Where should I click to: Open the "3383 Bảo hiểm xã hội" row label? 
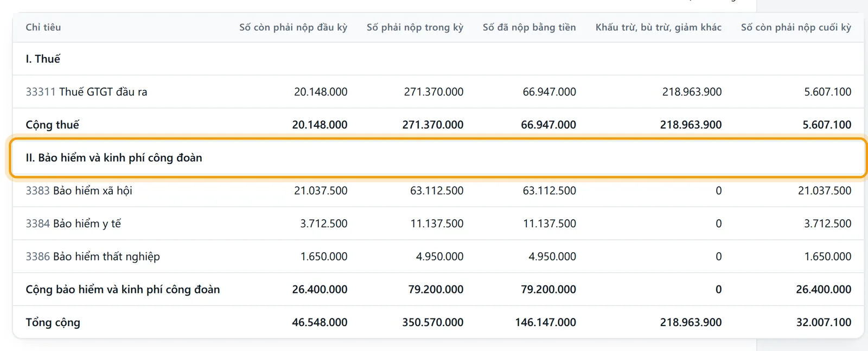click(x=79, y=190)
